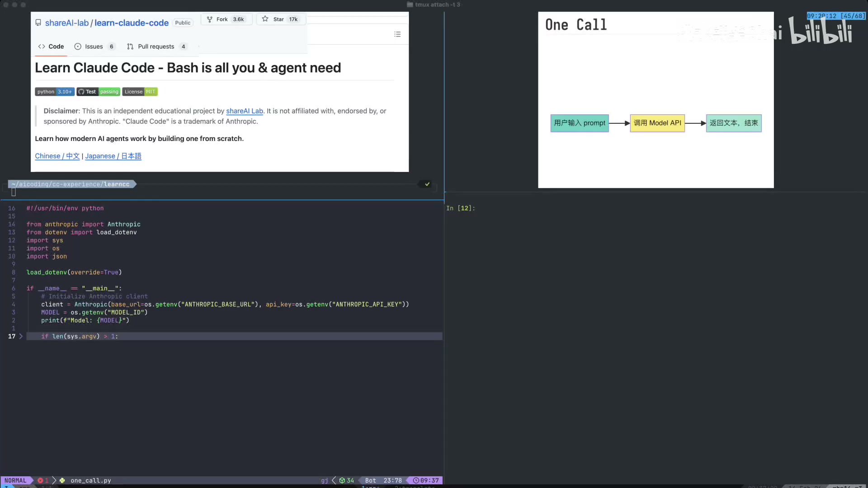868x488 pixels.
Task: Click the Fork icon button
Action: click(x=210, y=19)
